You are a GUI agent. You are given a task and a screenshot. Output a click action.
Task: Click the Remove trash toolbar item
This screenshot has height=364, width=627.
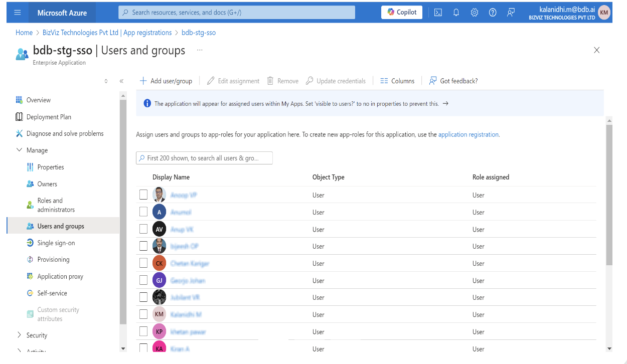click(282, 81)
